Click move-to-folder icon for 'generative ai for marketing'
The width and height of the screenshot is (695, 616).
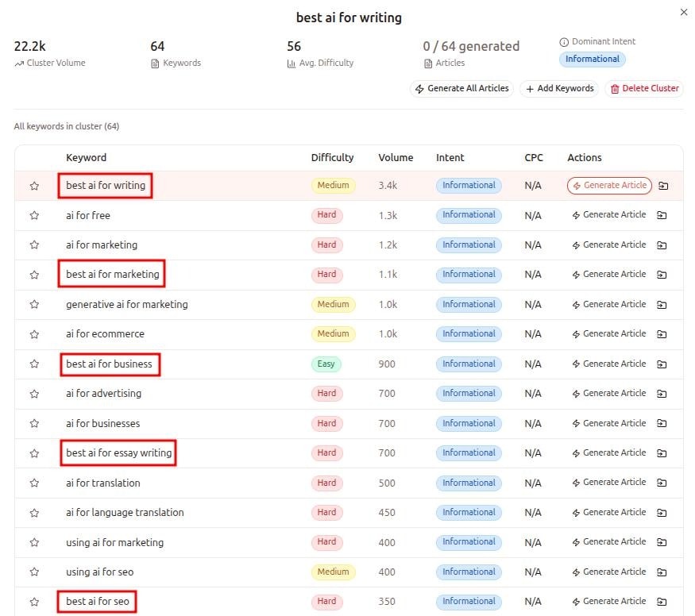[662, 305]
